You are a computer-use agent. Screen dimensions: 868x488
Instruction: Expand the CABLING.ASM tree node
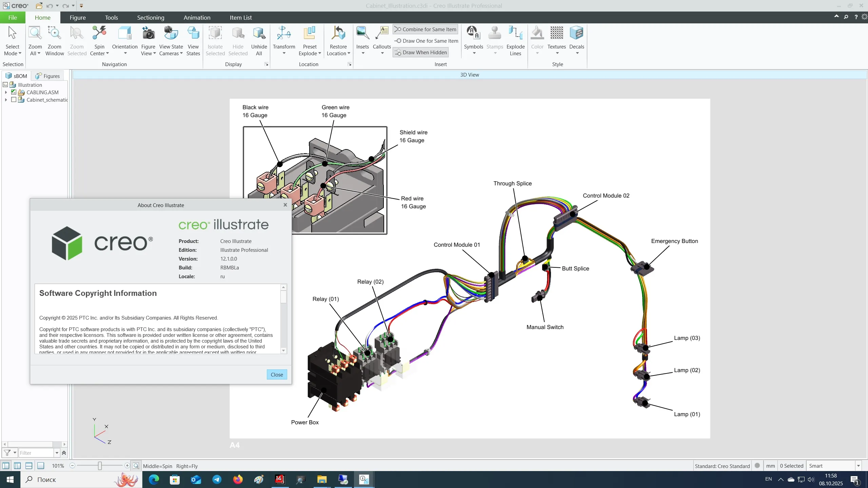(6, 92)
